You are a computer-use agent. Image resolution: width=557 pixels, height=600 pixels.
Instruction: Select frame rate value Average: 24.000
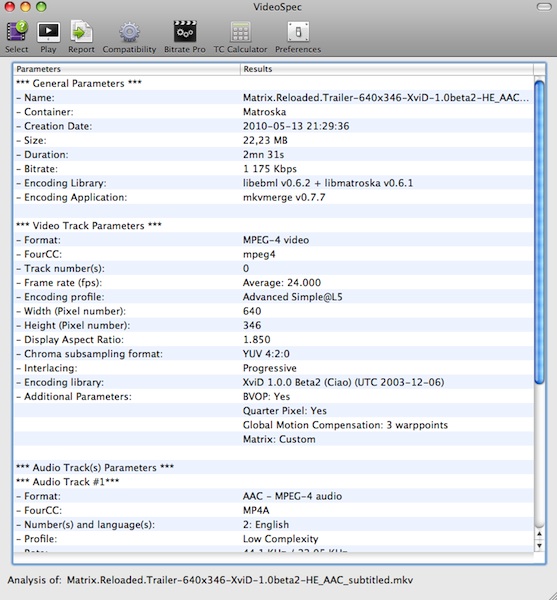[x=282, y=282]
